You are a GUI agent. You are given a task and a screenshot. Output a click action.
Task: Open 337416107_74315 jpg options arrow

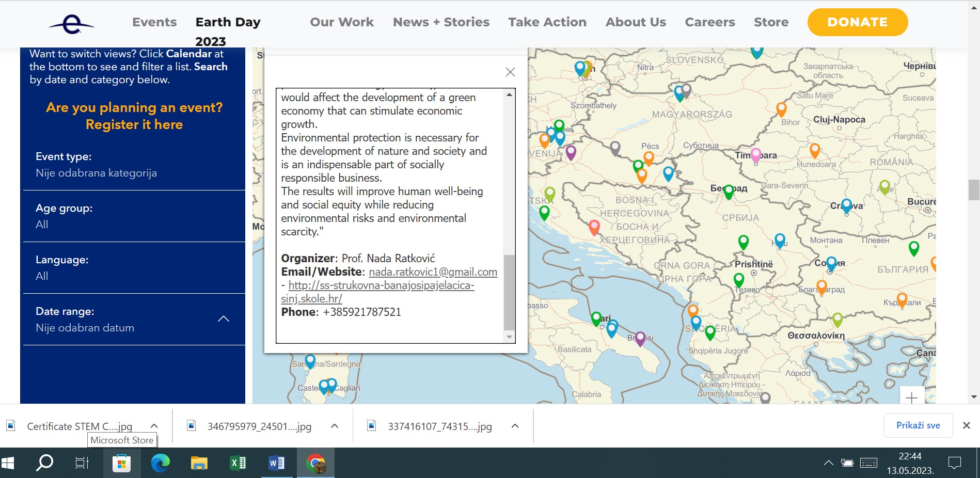pyautogui.click(x=515, y=426)
